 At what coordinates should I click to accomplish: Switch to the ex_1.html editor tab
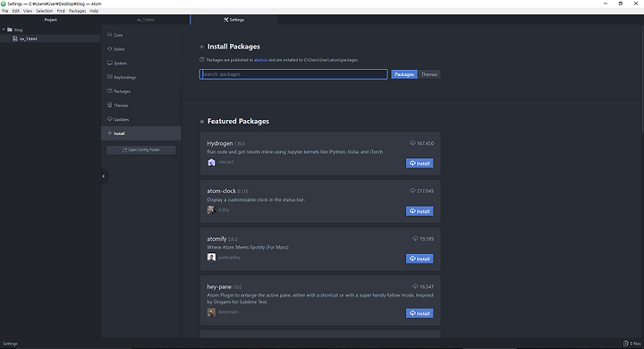coord(146,20)
